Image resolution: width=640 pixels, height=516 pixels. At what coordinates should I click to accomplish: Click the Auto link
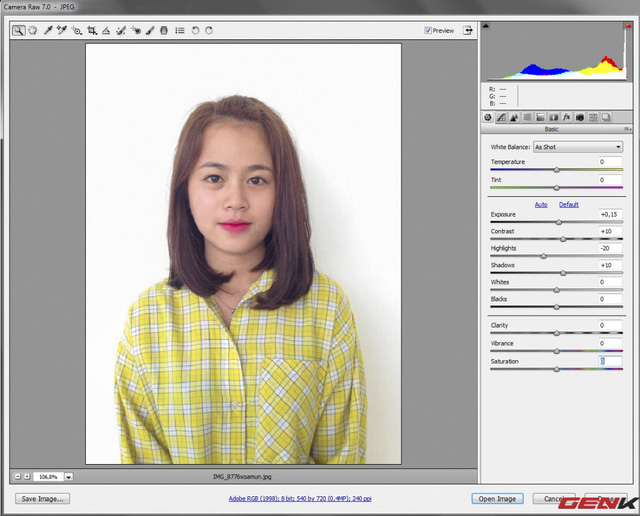(541, 205)
